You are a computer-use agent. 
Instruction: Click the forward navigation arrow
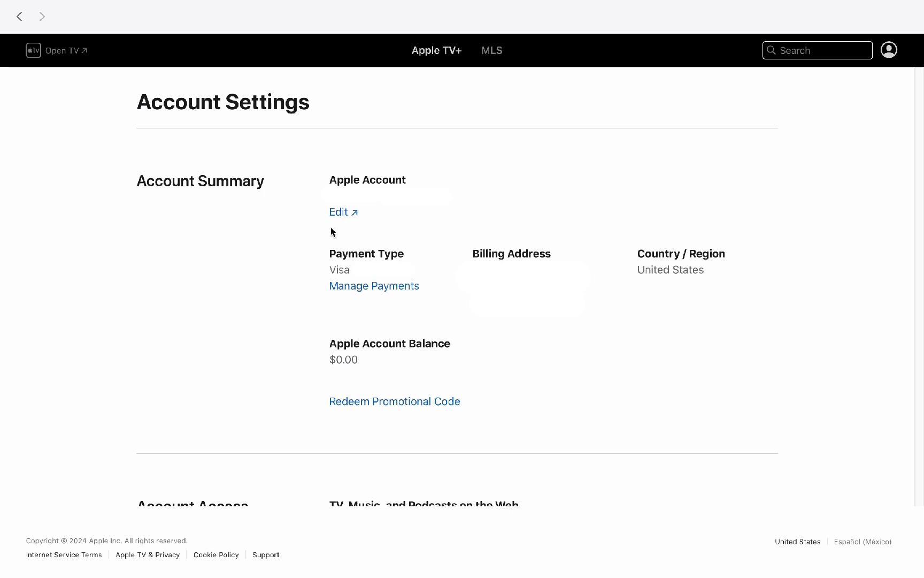coord(42,17)
